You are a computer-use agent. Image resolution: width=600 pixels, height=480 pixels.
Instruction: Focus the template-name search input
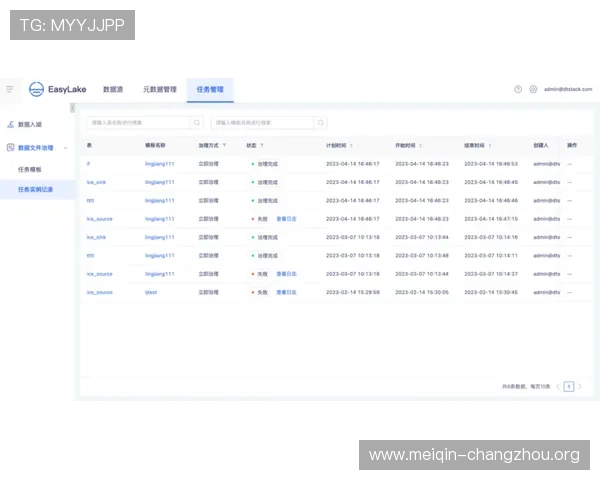click(262, 122)
